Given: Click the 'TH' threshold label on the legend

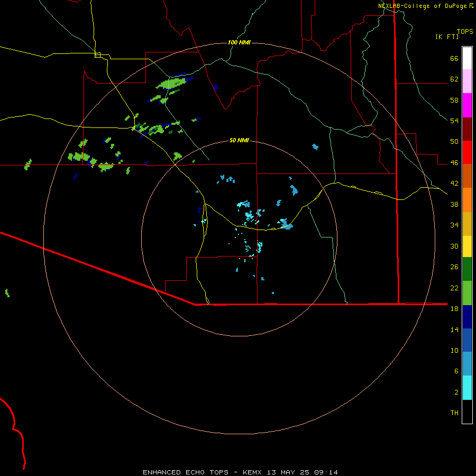Looking at the screenshot, I should coord(454,413).
